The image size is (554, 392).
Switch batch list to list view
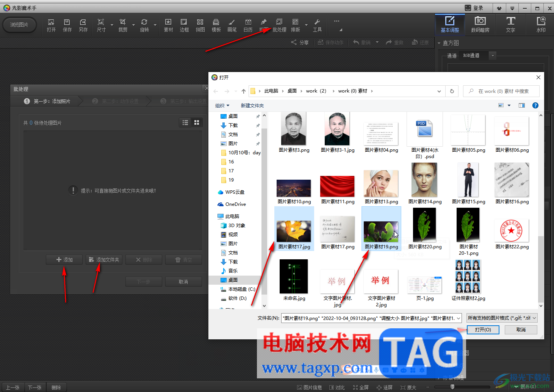point(185,122)
